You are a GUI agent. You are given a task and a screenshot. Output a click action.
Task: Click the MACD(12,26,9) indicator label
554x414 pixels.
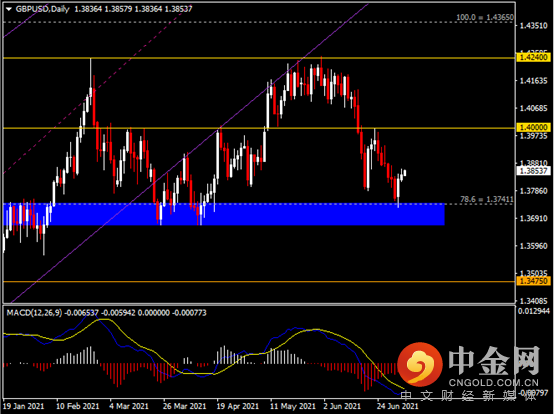tap(34, 313)
